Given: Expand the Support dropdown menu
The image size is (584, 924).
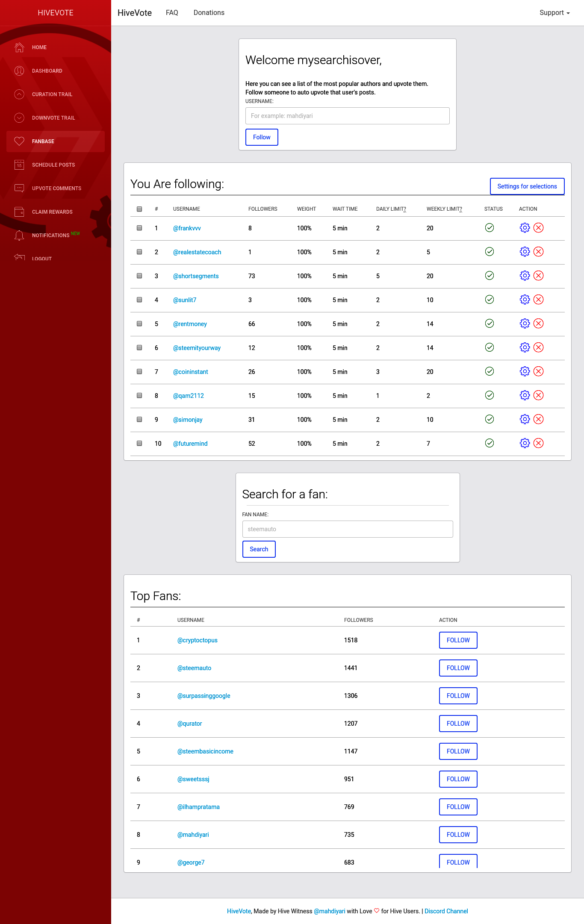Looking at the screenshot, I should 555,13.
